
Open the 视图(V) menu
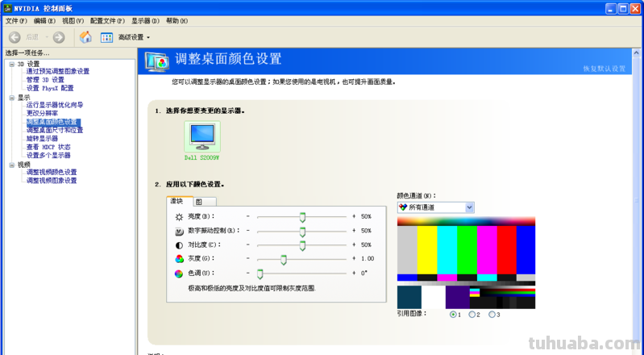pyautogui.click(x=73, y=20)
